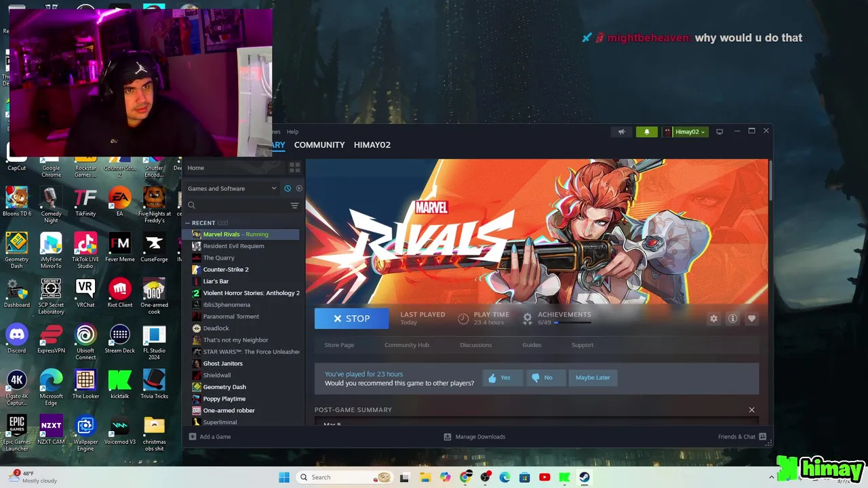The image size is (868, 488).
Task: Open the Community Hub link
Action: pyautogui.click(x=407, y=345)
